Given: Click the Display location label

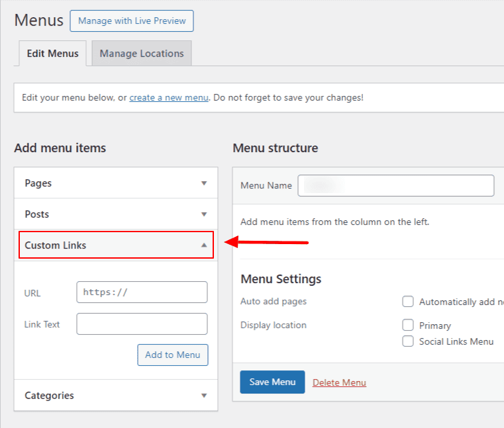Looking at the screenshot, I should pos(274,325).
